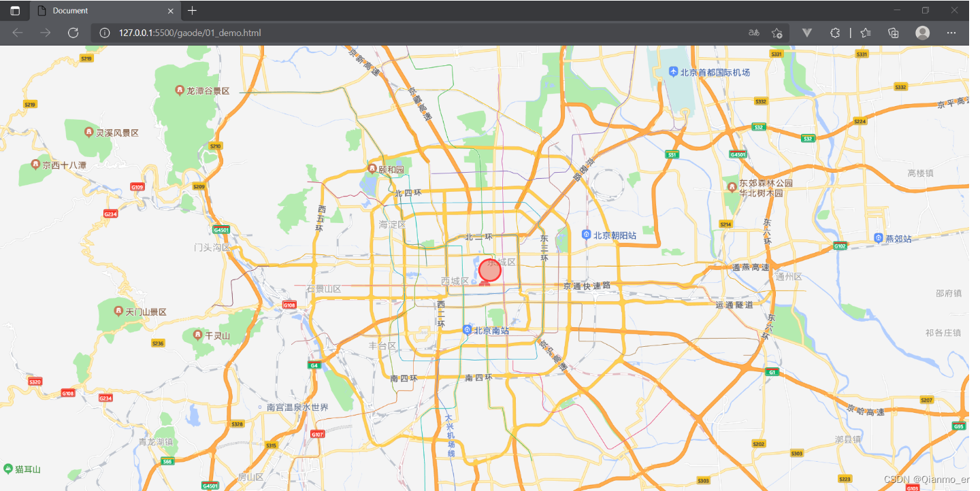Open the Settings and more menu
980x491 pixels.
[951, 33]
